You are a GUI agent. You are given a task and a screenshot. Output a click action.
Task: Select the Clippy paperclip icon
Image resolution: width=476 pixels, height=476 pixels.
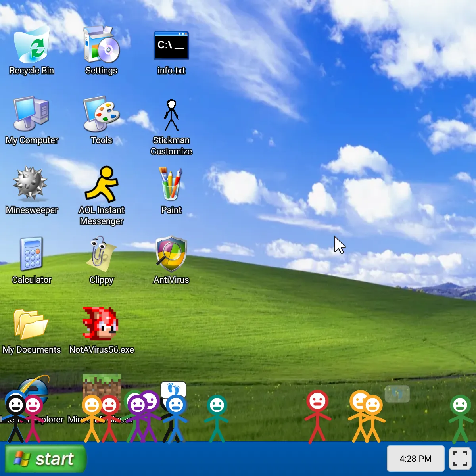[101, 253]
